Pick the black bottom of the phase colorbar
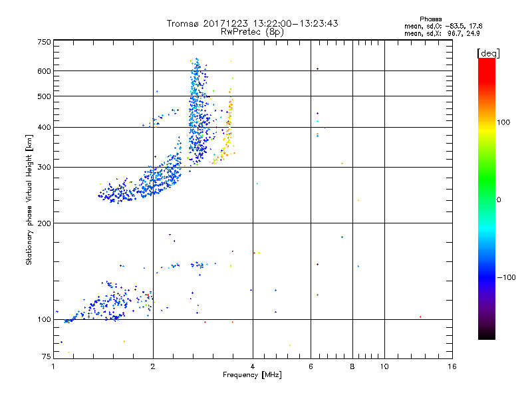Screen dimensions: 532x399 coord(487,334)
